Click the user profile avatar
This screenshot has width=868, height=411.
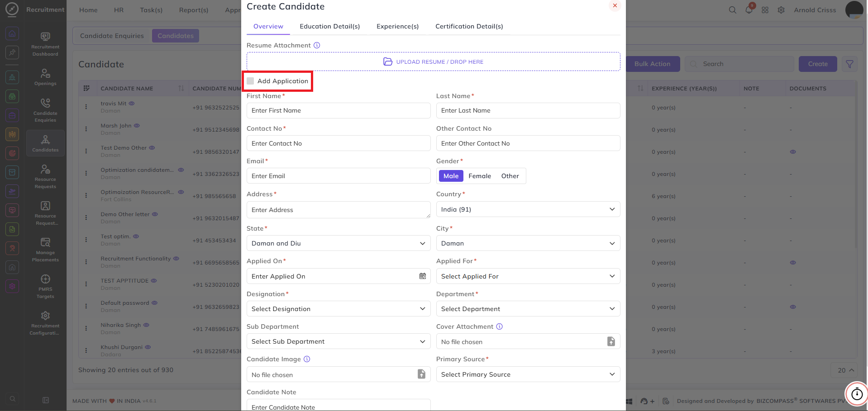(x=854, y=10)
